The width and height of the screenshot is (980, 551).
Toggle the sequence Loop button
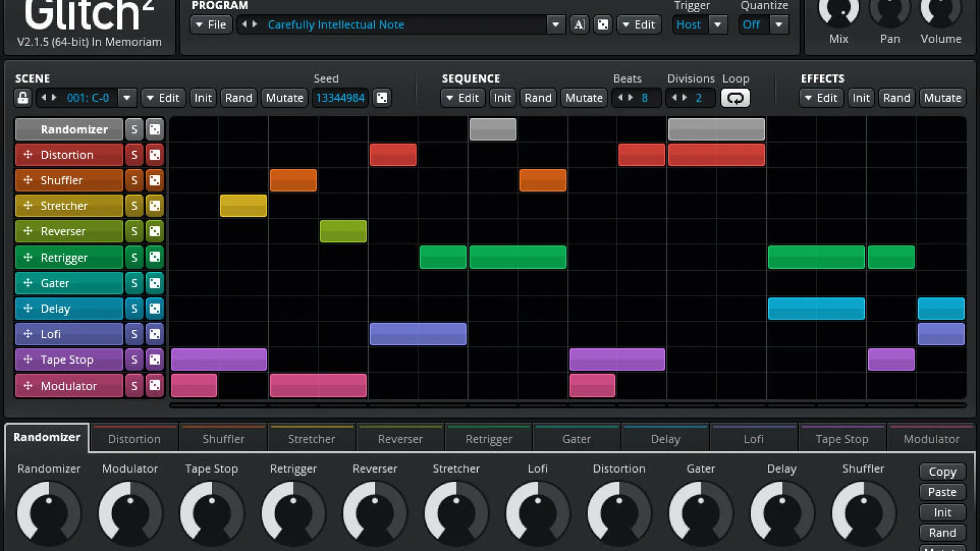tap(735, 98)
